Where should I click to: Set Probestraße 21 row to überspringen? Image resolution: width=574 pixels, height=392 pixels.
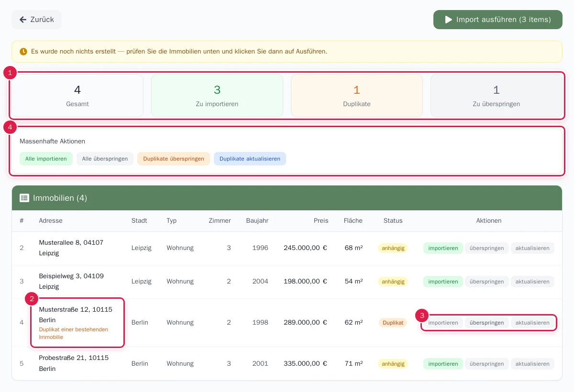click(487, 364)
